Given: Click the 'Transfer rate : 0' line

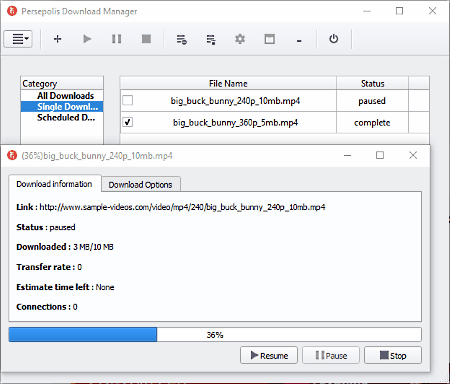Looking at the screenshot, I should (49, 267).
